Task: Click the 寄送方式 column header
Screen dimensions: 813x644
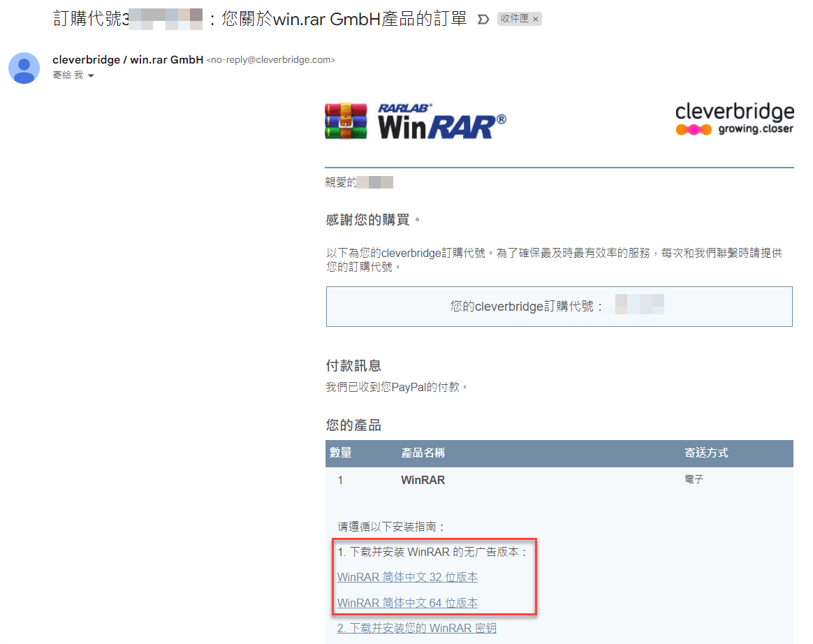Action: [706, 453]
